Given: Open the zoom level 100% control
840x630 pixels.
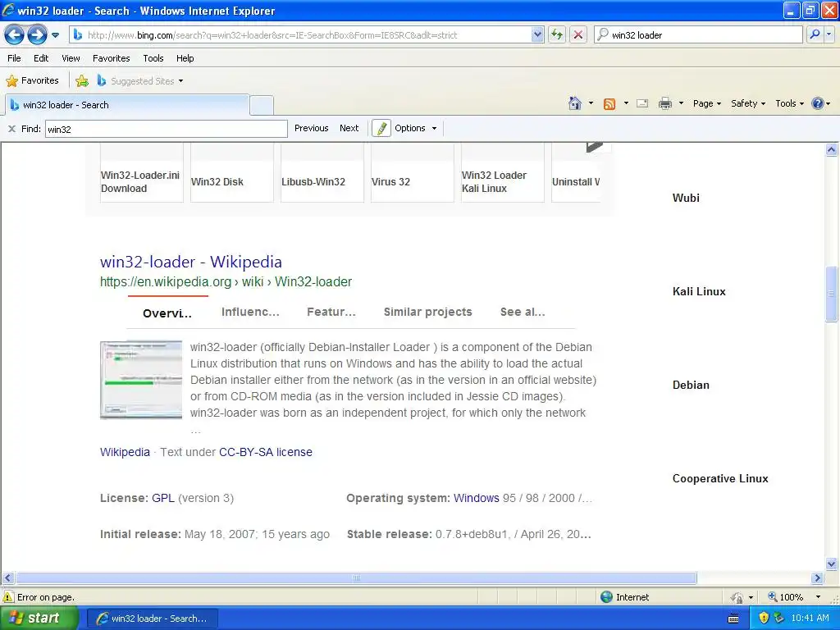Looking at the screenshot, I should (794, 597).
